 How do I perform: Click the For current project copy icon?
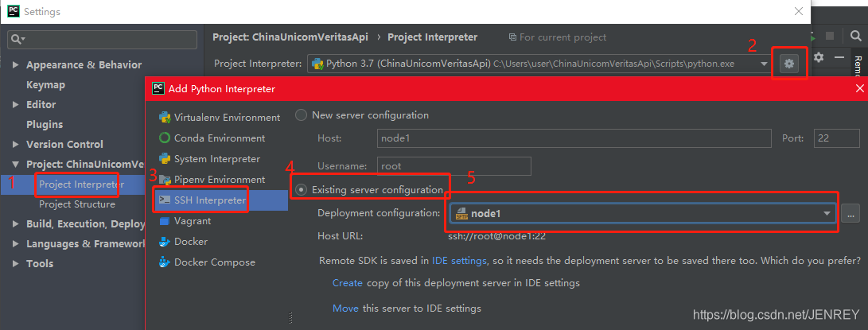pyautogui.click(x=512, y=37)
